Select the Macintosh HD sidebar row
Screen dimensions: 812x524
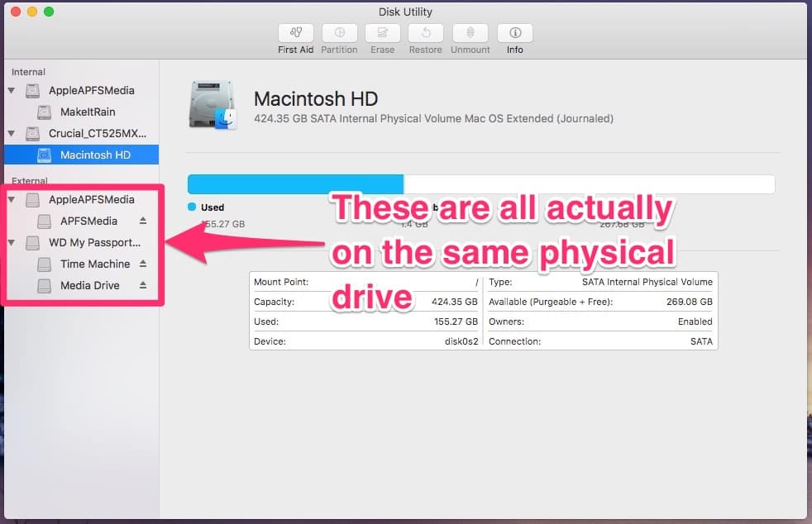coord(81,155)
